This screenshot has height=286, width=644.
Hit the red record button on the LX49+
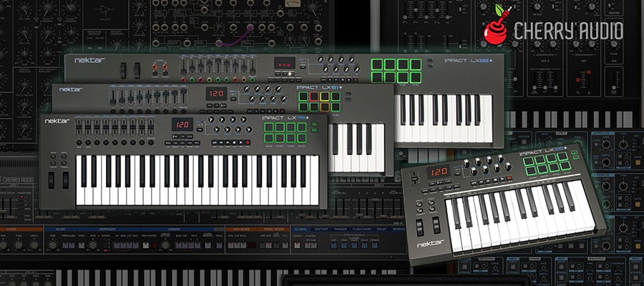(x=248, y=142)
